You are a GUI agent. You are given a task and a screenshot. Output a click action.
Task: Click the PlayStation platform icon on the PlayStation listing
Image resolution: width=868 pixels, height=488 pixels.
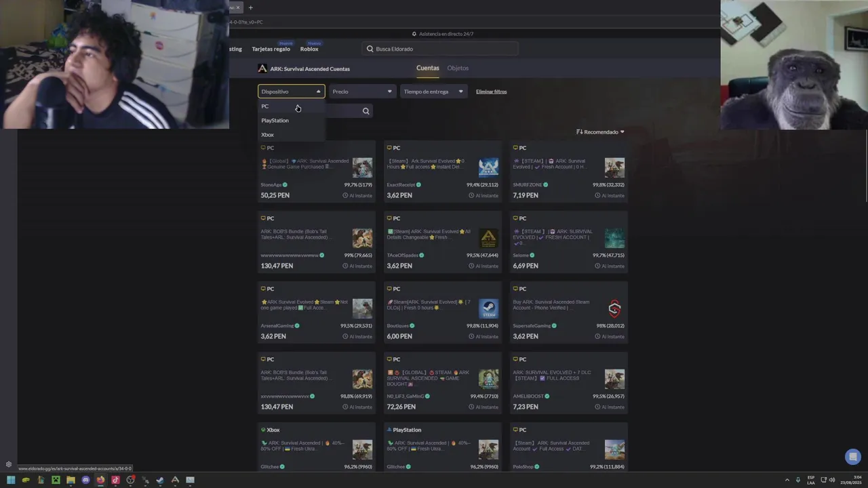[389, 430]
